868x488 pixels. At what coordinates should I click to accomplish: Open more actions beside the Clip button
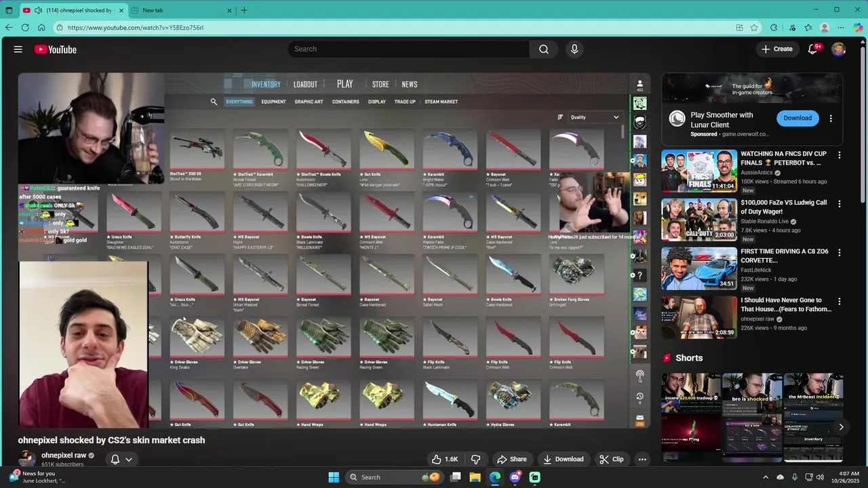coord(642,459)
